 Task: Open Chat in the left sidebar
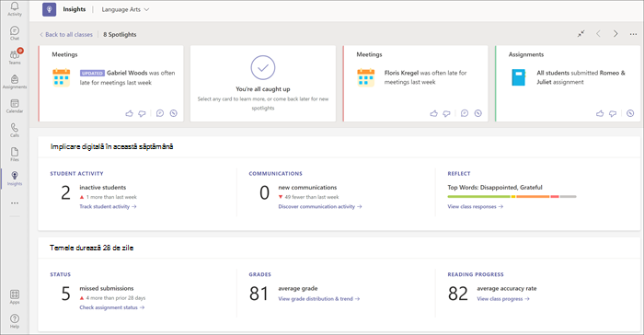[15, 33]
